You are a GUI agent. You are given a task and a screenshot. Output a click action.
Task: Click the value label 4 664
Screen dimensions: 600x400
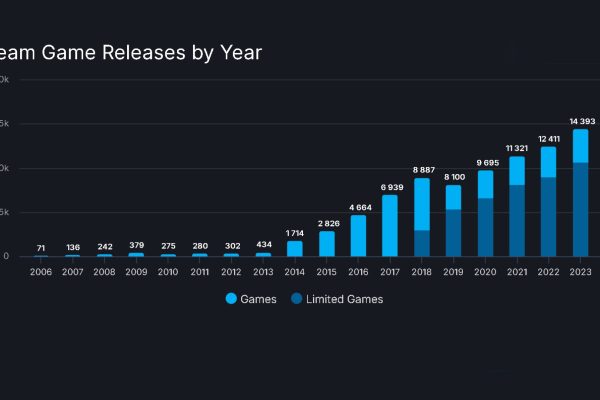[360, 207]
